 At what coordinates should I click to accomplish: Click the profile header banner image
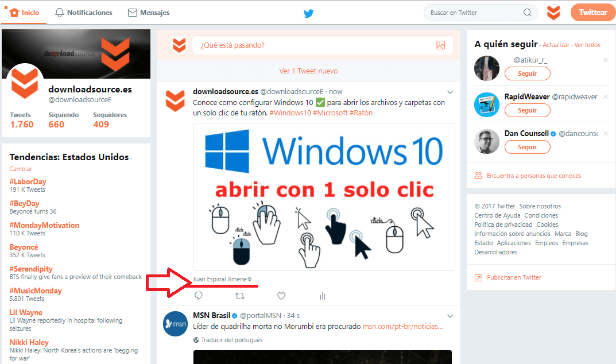[76, 54]
